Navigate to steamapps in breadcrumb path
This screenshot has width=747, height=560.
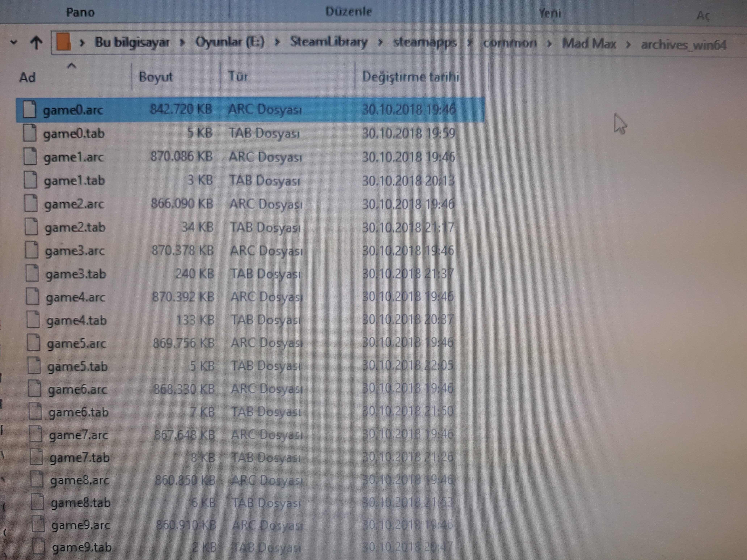[x=425, y=43]
